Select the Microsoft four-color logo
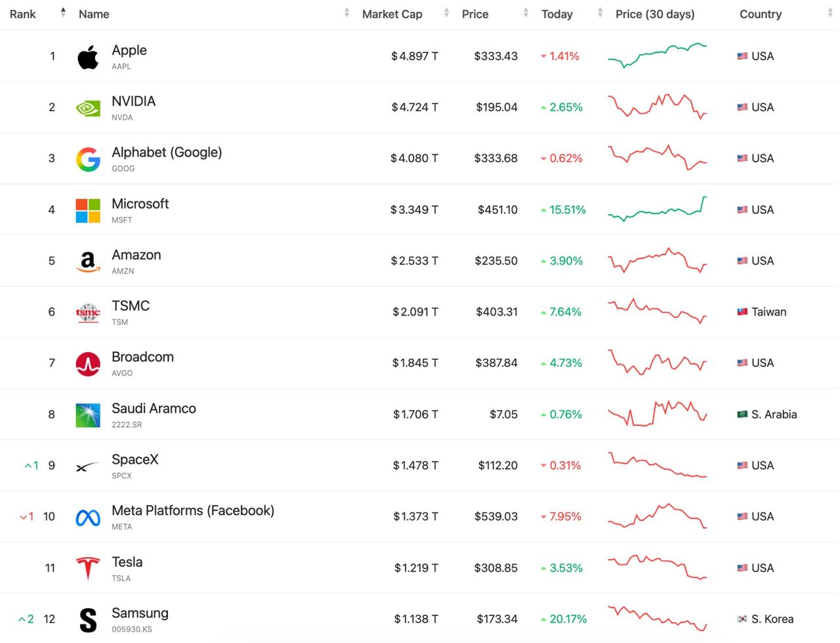The image size is (840, 643). [x=88, y=211]
